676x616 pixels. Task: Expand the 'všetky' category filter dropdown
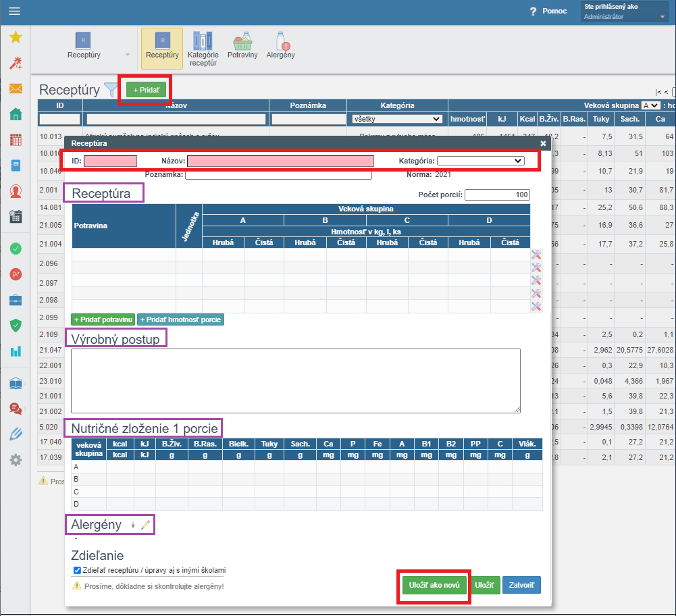(x=396, y=119)
